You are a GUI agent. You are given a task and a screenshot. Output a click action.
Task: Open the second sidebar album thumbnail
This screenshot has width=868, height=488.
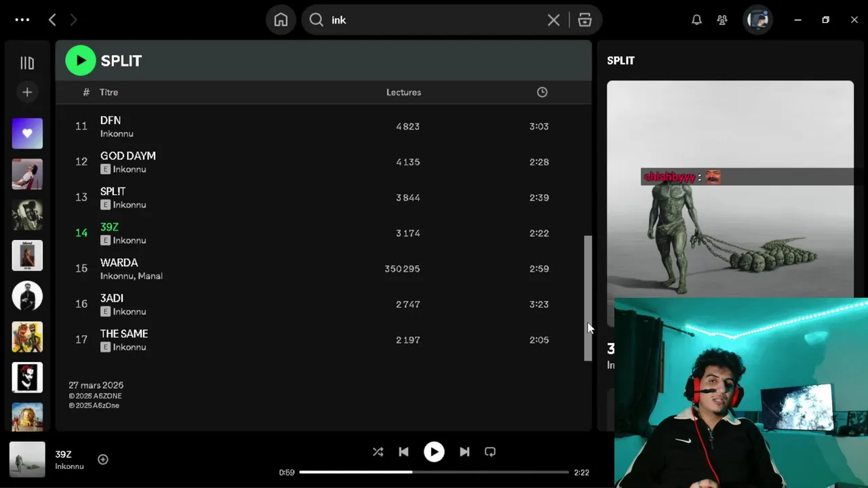pyautogui.click(x=27, y=174)
